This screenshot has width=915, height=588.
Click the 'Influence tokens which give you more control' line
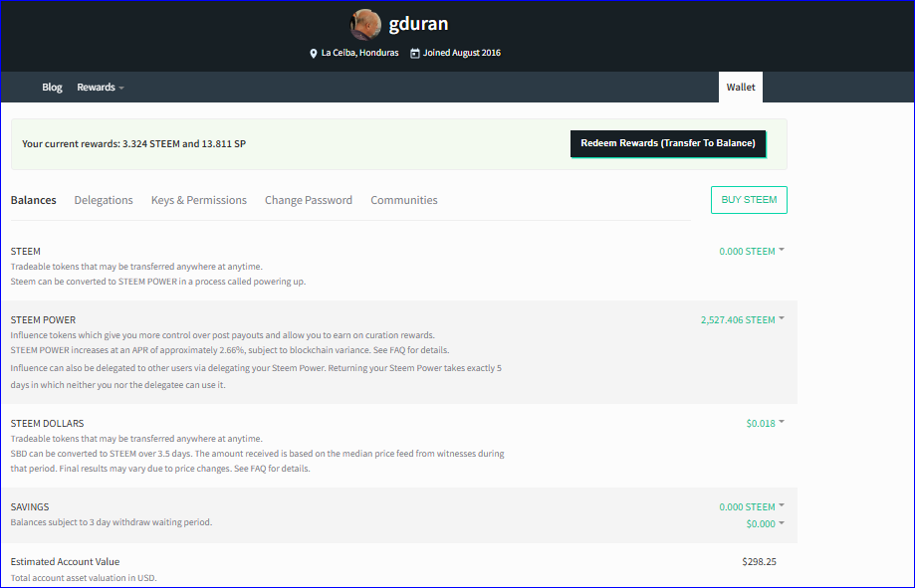[x=222, y=335]
